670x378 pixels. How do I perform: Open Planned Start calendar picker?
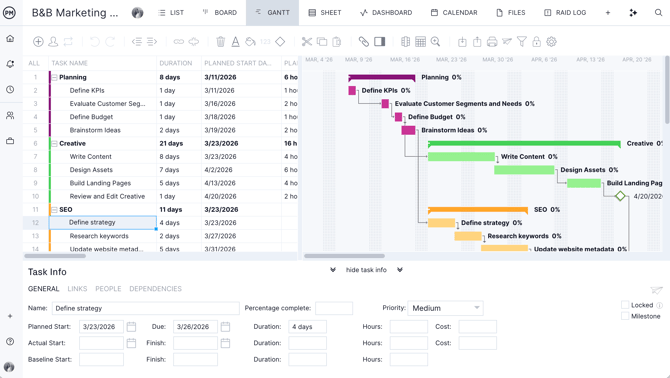coord(131,327)
